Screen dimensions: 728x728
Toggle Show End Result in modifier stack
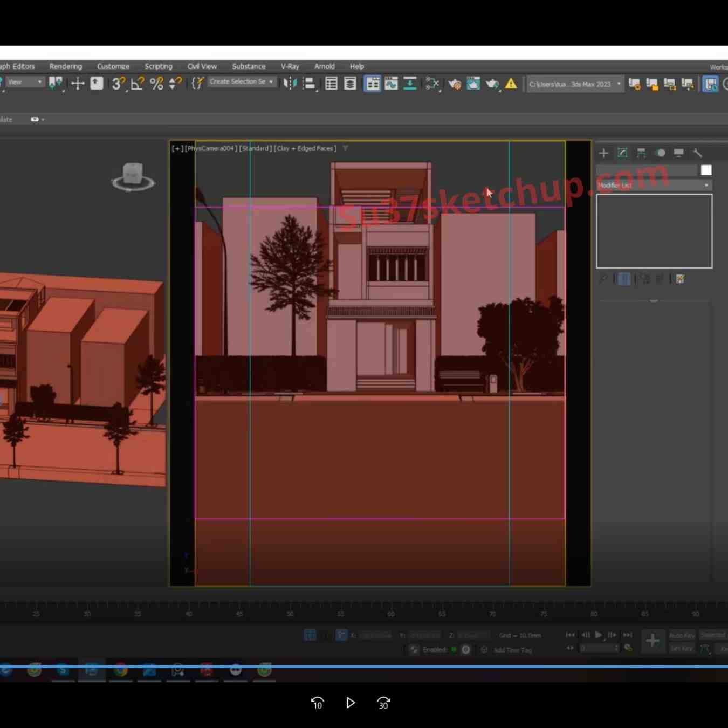(624, 279)
